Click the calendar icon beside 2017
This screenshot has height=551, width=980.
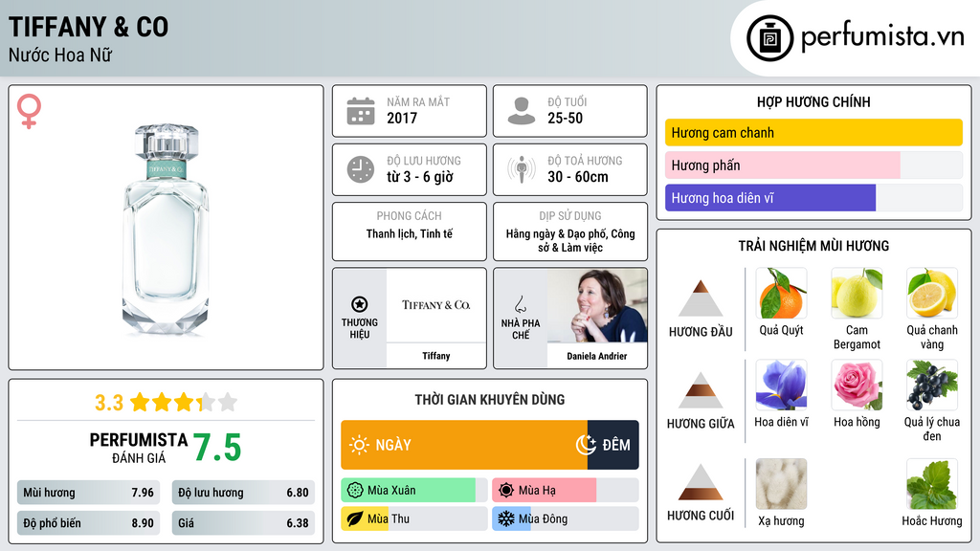pos(361,111)
